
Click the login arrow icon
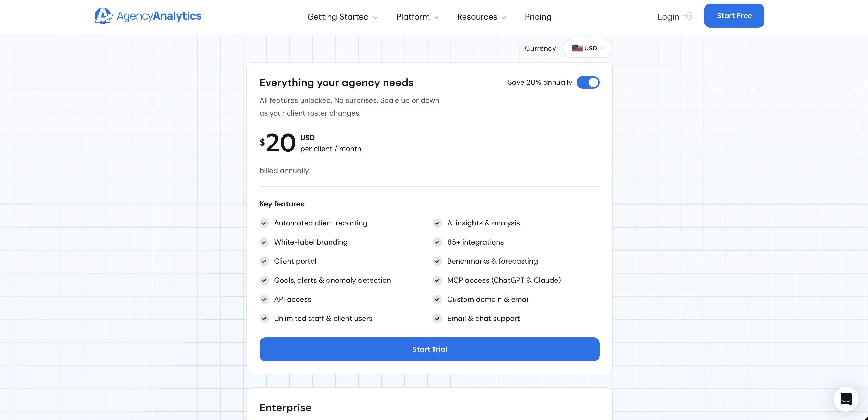[x=687, y=16]
